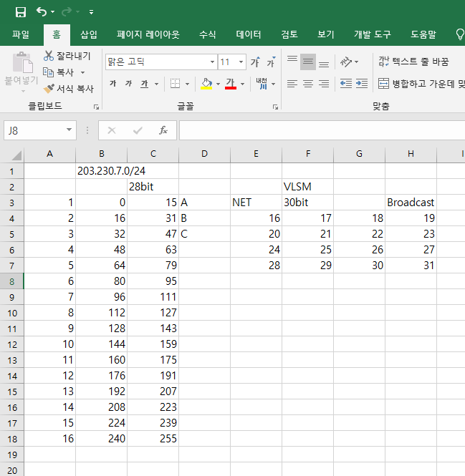The image size is (465, 476).
Task: Align text left
Action: [x=292, y=84]
